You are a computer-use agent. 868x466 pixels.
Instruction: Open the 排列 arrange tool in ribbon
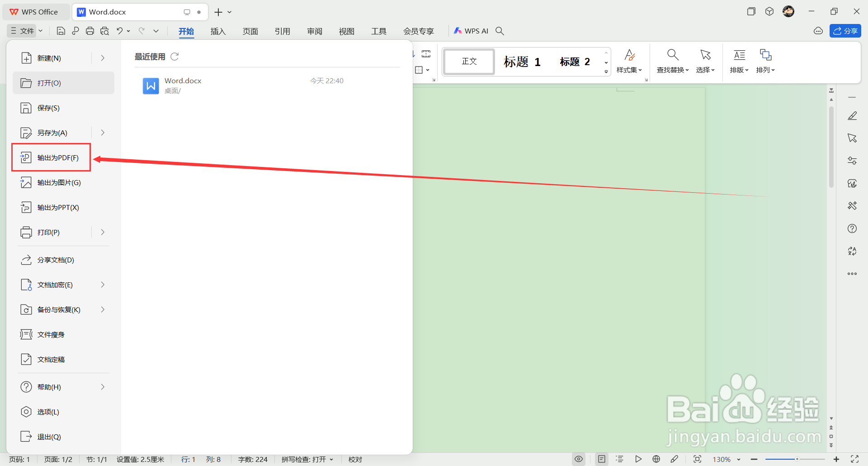click(x=765, y=62)
